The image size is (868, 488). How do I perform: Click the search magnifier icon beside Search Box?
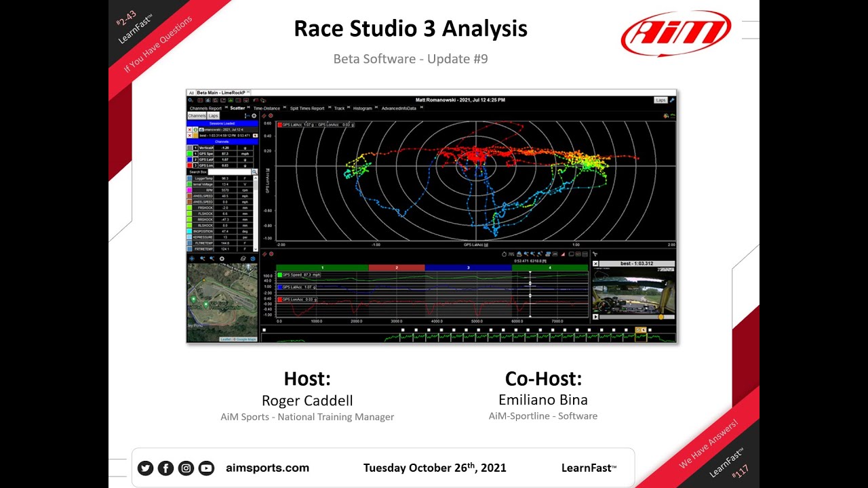[254, 172]
